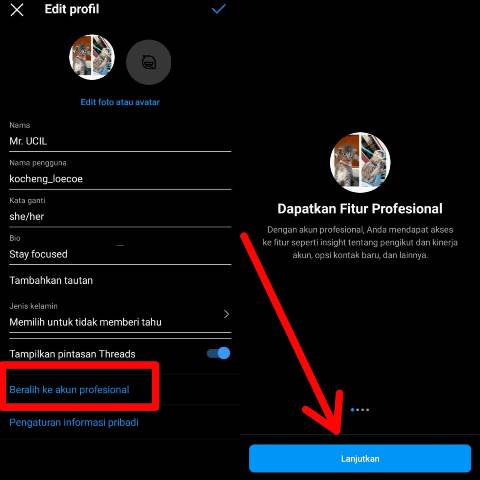Close the Edit profil screen

click(17, 10)
